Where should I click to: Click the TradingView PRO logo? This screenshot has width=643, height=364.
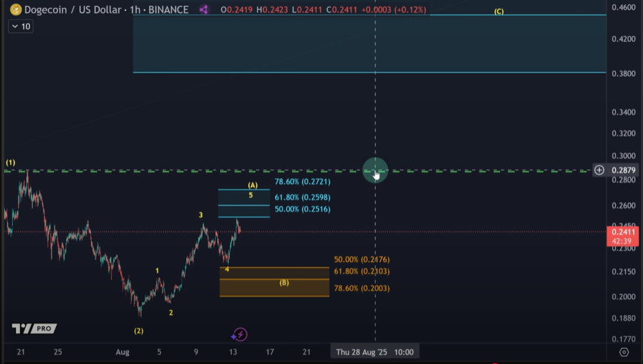(x=34, y=328)
